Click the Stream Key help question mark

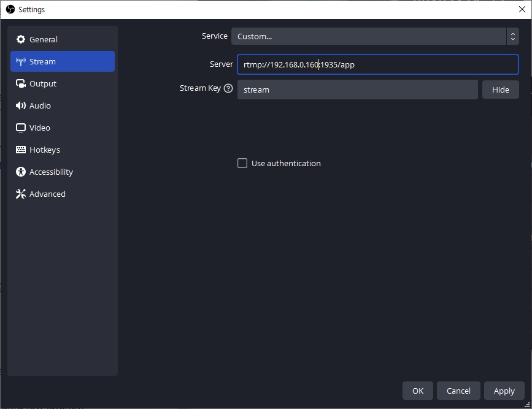click(x=228, y=88)
